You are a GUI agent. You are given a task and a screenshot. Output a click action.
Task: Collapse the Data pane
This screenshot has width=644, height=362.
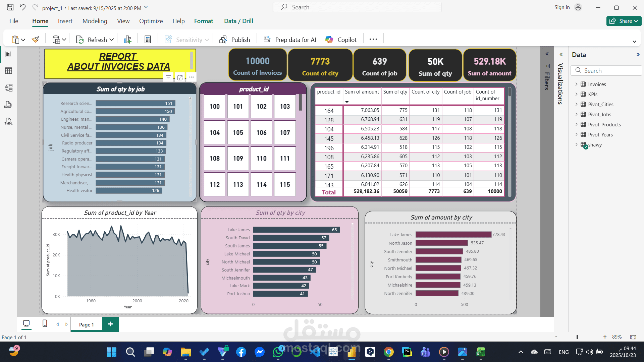point(638,54)
